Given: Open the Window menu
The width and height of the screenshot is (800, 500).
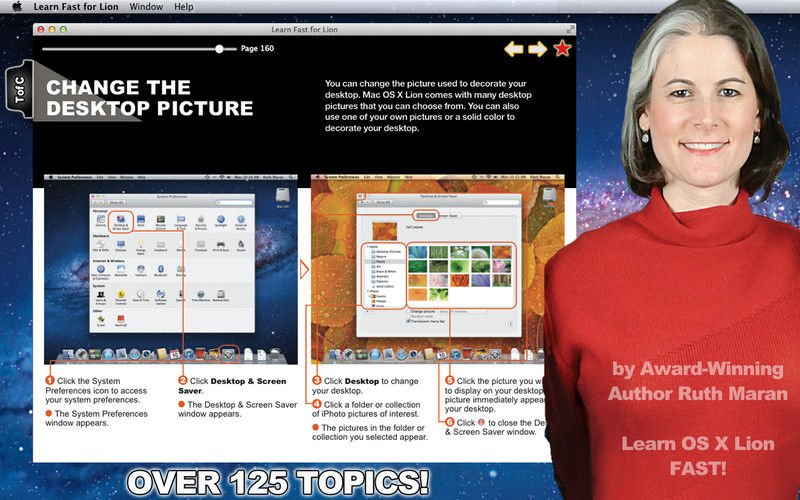Looking at the screenshot, I should 146,7.
